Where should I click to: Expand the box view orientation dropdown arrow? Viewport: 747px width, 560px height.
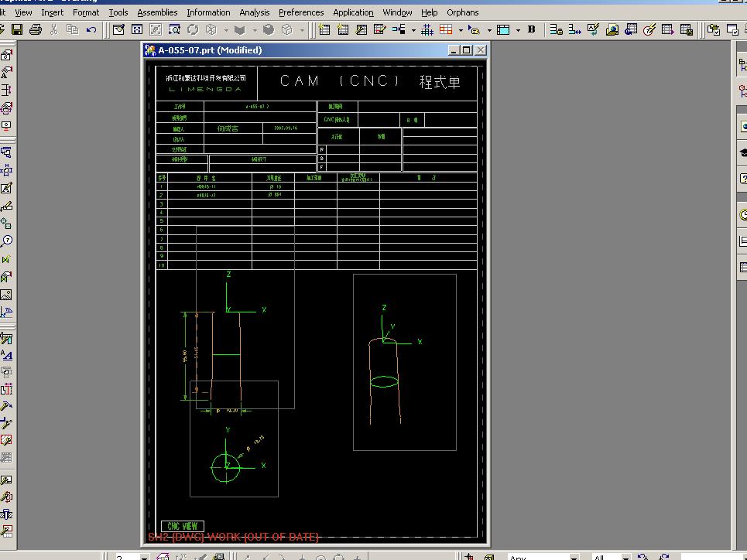tap(303, 30)
